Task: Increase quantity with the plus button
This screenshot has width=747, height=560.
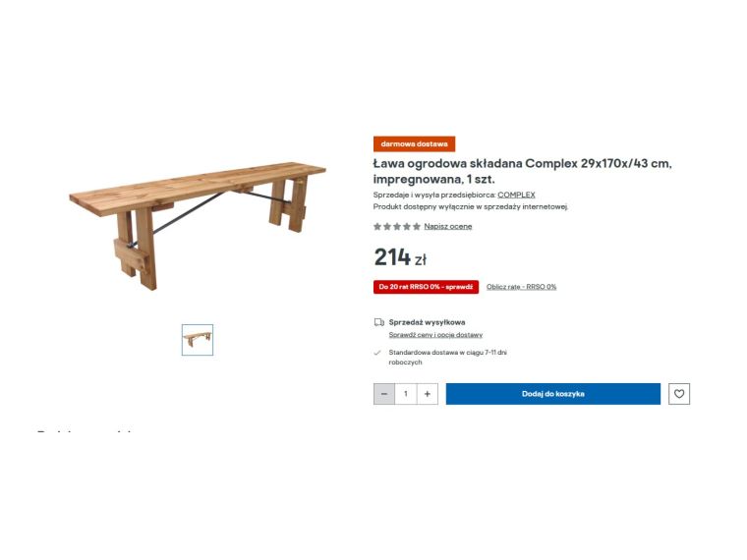Action: click(x=428, y=394)
